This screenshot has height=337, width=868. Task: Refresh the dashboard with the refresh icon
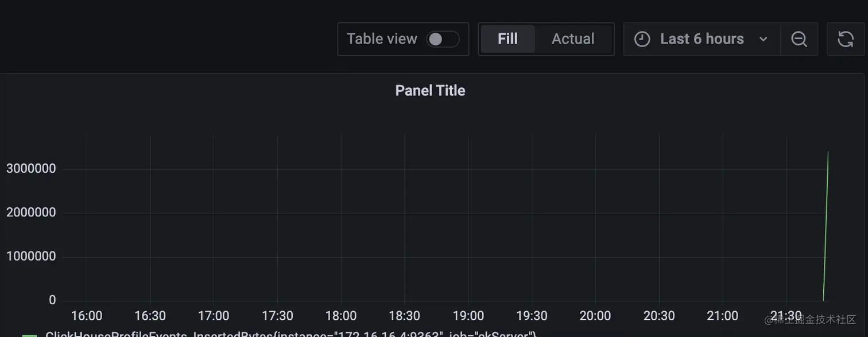pyautogui.click(x=846, y=39)
